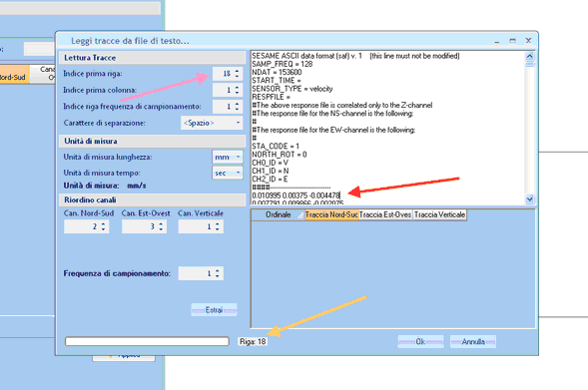Select the Traccia Verticale column header

(x=440, y=214)
